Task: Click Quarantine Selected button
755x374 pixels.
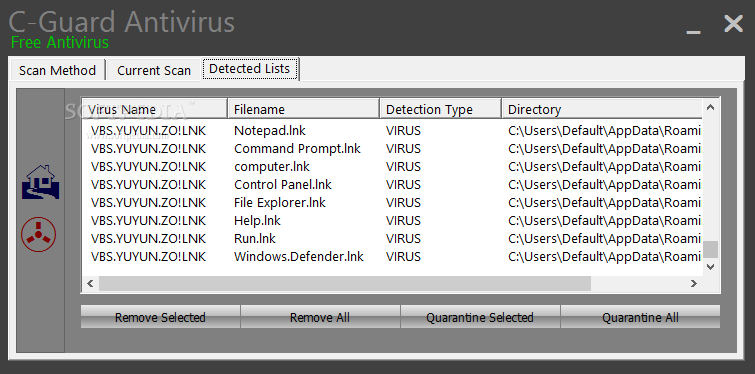Action: pos(480,317)
